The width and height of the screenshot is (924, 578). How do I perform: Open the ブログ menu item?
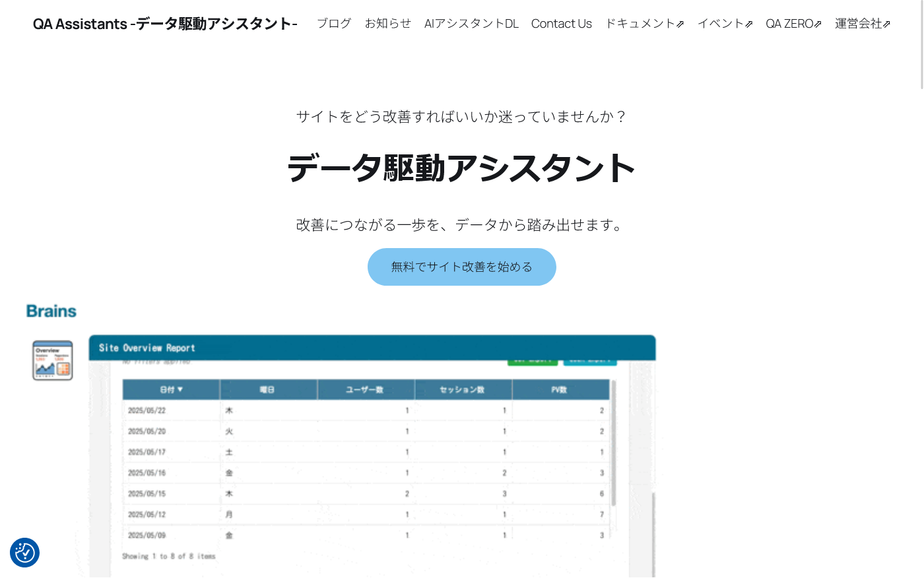[x=334, y=24]
